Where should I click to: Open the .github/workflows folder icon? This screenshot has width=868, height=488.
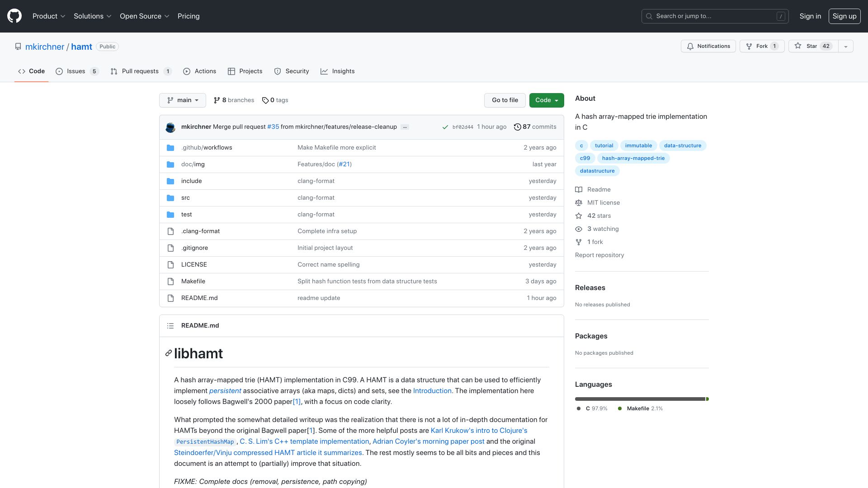click(170, 148)
